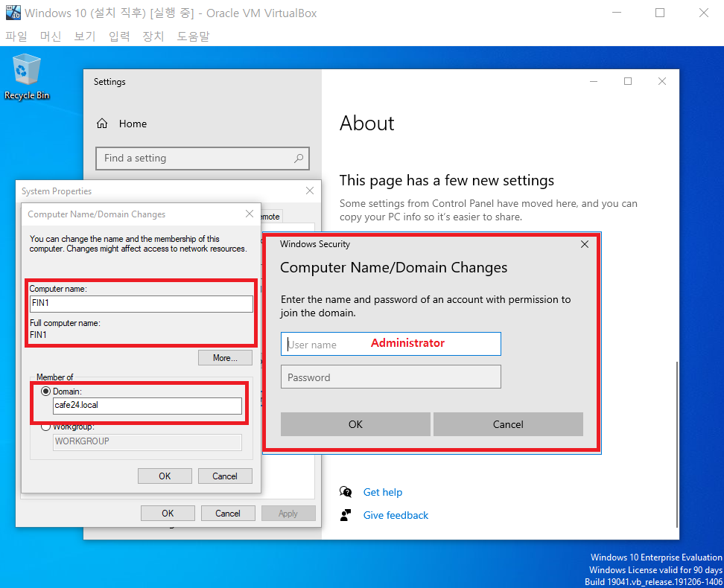Close the Settings window
Image resolution: width=724 pixels, height=588 pixels.
point(662,81)
